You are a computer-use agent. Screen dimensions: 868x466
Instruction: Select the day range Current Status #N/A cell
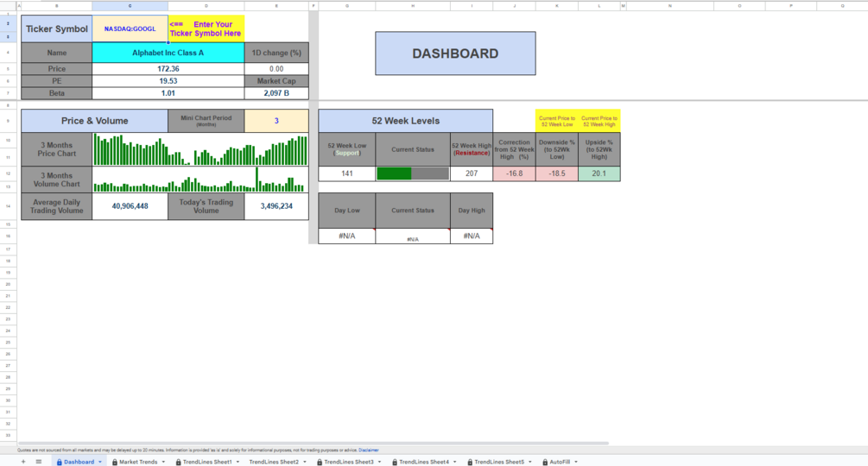(413, 236)
